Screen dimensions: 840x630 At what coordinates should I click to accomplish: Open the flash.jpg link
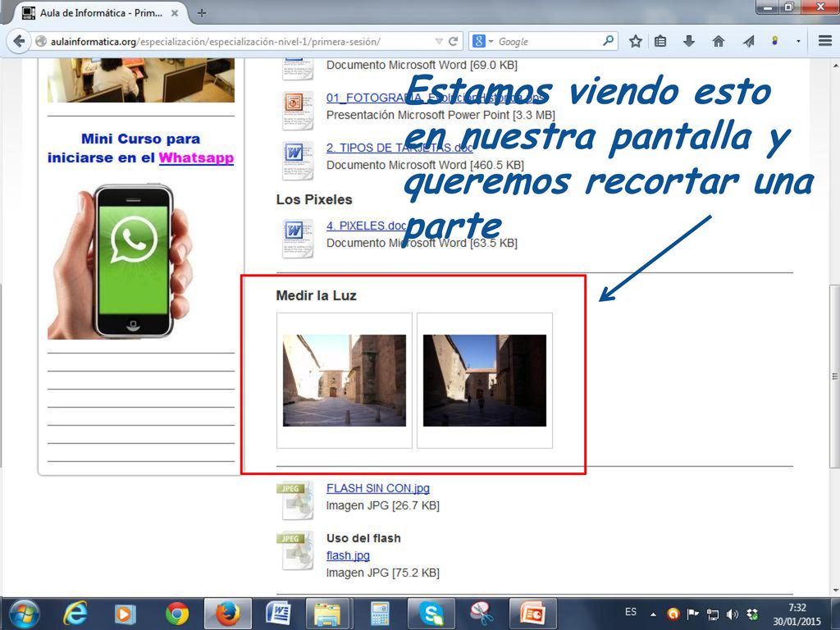click(x=348, y=555)
